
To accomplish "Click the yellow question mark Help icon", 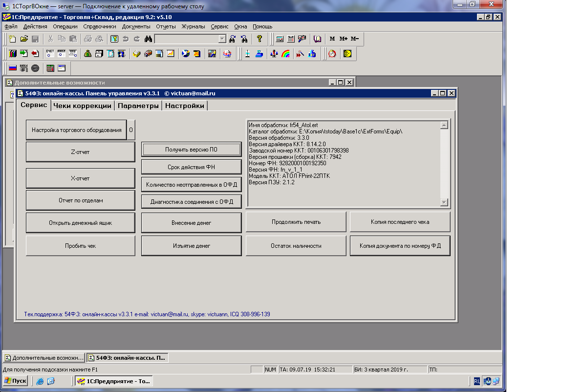I will (x=260, y=39).
